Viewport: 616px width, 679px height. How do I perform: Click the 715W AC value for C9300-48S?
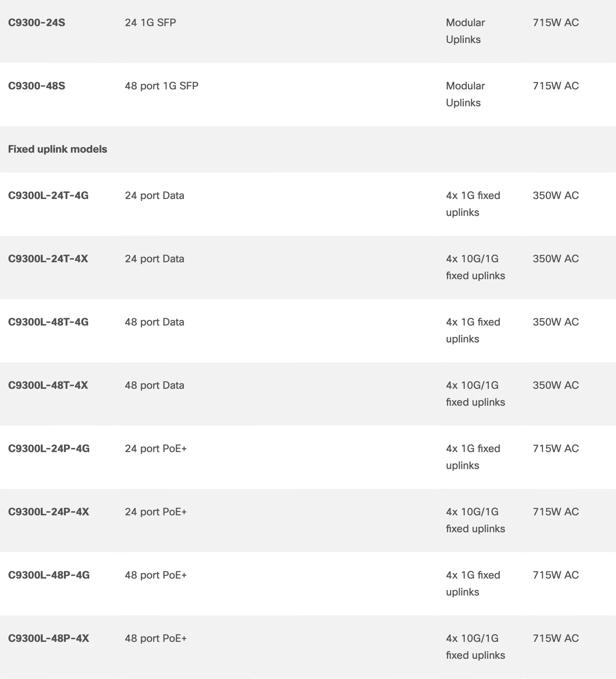[x=555, y=86]
